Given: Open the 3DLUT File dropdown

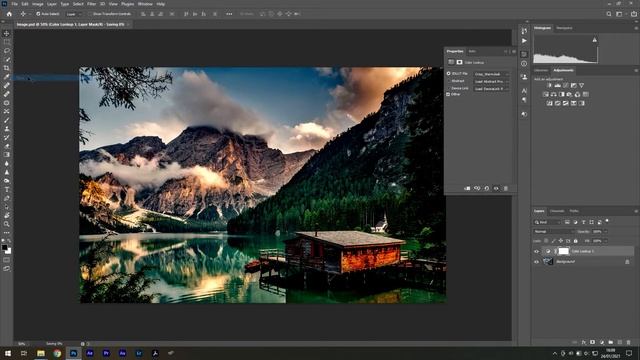Looking at the screenshot, I should tap(492, 74).
